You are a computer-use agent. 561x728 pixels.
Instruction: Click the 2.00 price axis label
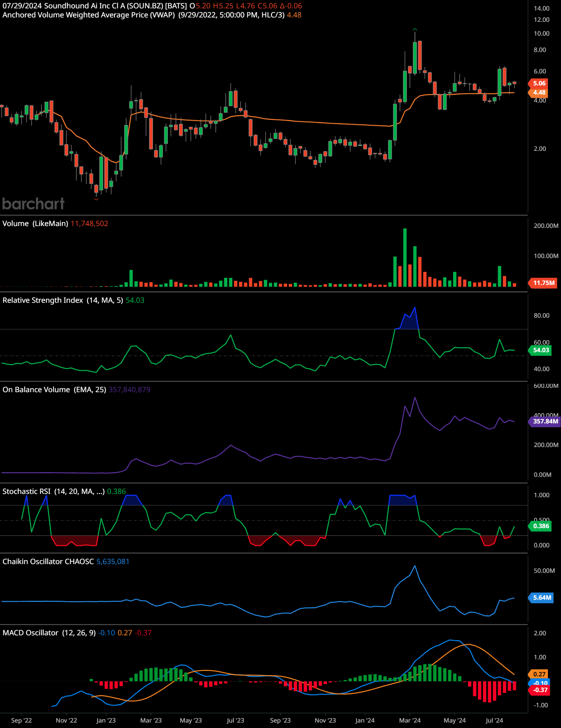540,149
